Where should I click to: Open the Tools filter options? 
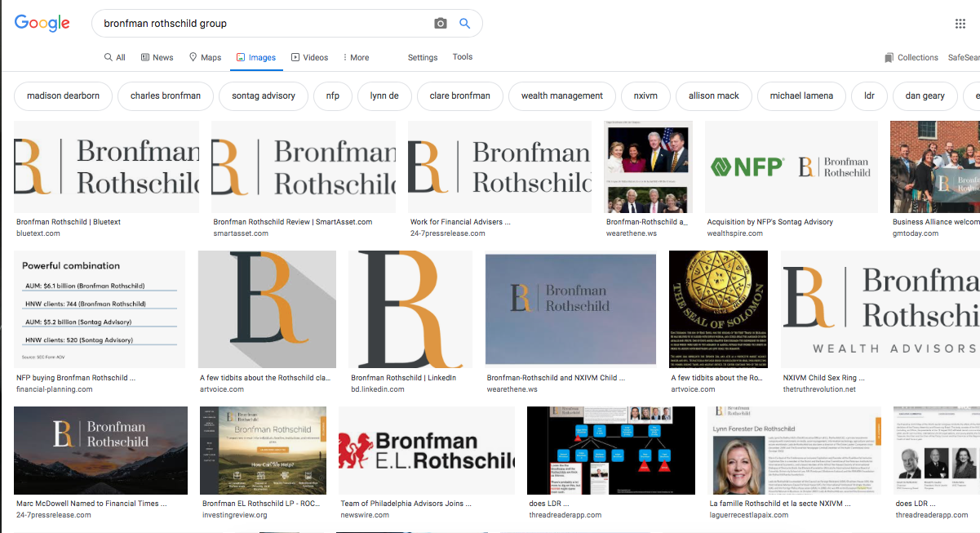[x=463, y=57]
